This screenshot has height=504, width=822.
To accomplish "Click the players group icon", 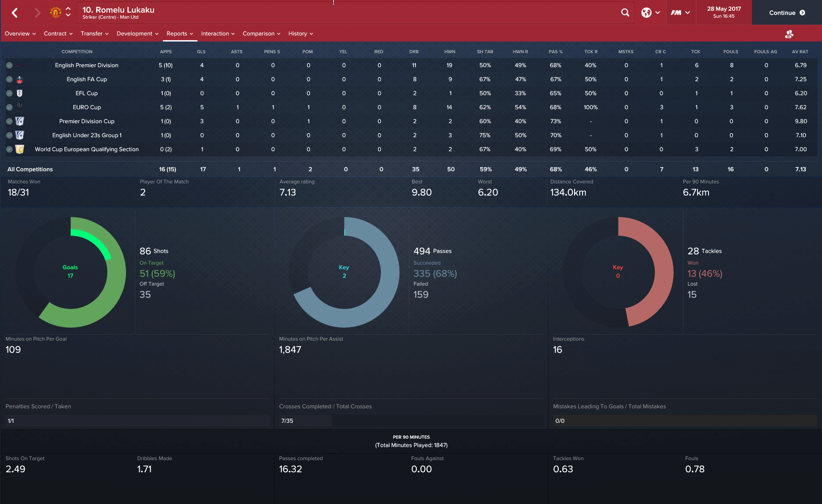I will pyautogui.click(x=789, y=34).
